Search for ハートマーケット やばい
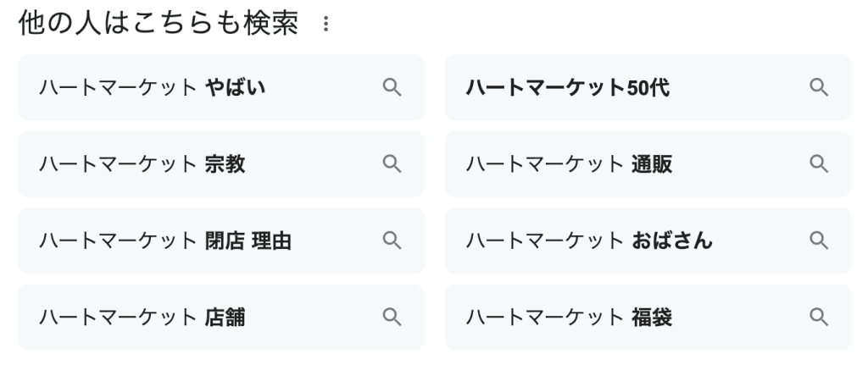 (x=221, y=87)
